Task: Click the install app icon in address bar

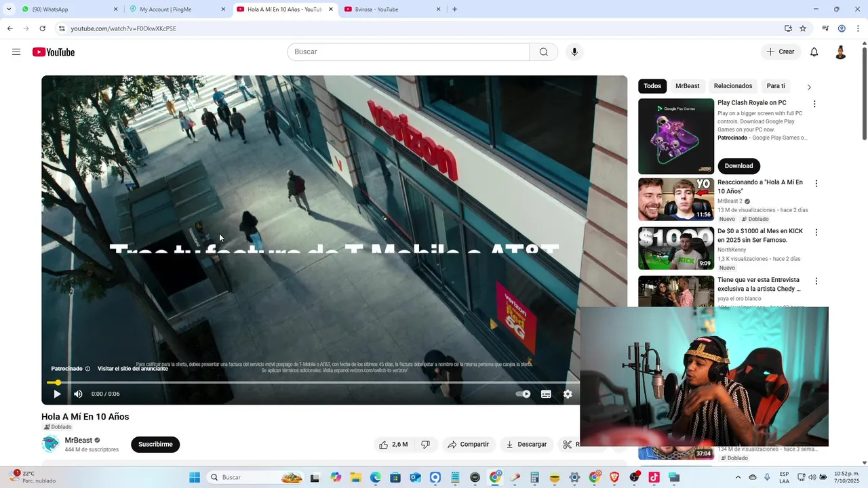Action: [788, 28]
